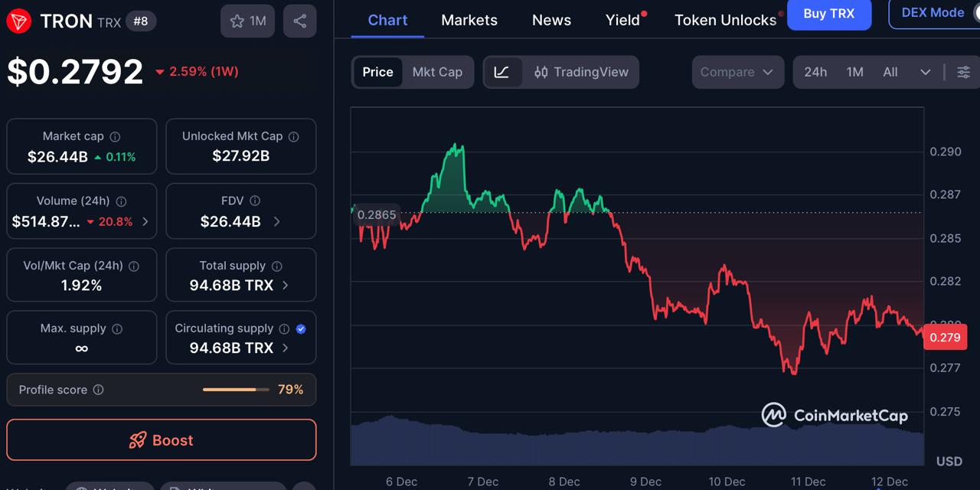This screenshot has height=490, width=980.
Task: Select the 1M timeframe option
Action: click(x=854, y=72)
